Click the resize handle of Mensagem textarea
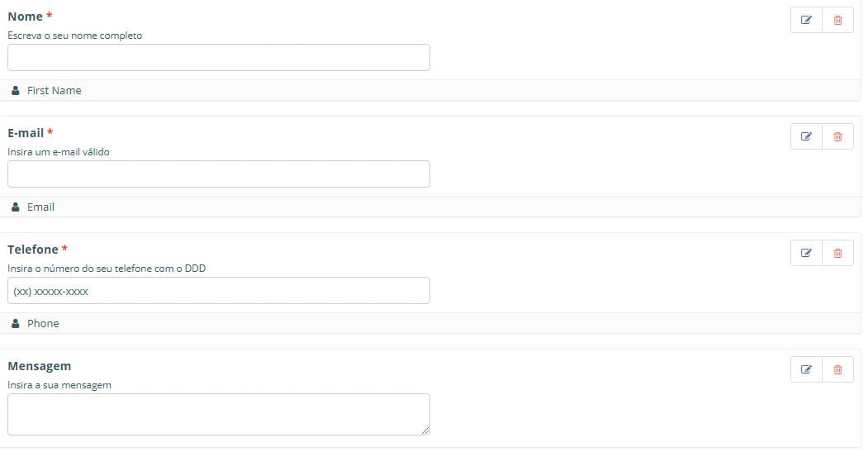Viewport: 868px width, 452px height. 425,430
